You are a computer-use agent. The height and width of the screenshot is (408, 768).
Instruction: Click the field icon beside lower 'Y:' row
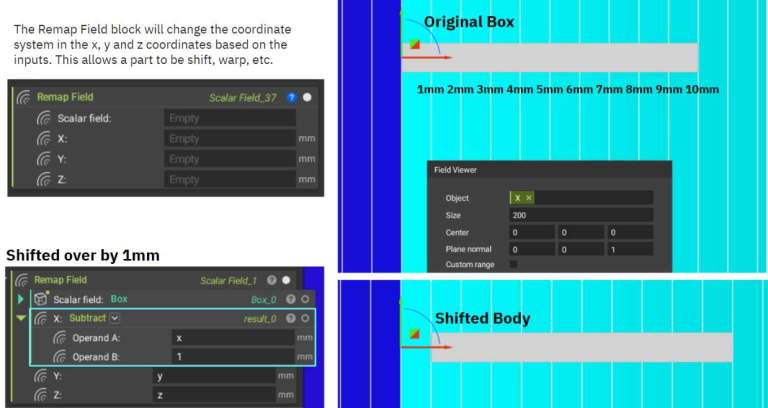coord(41,376)
